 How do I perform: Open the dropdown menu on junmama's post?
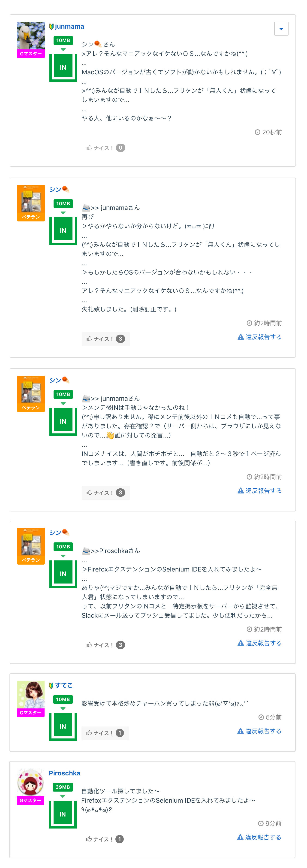[x=281, y=29]
